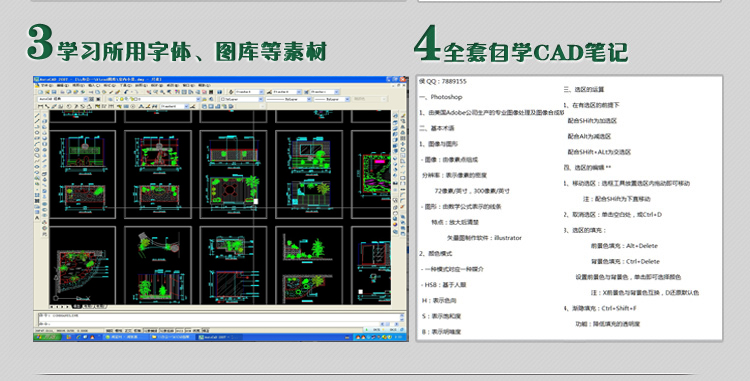Click the AutoCAD 2007 taskbar button
The image size is (750, 381).
point(220,337)
